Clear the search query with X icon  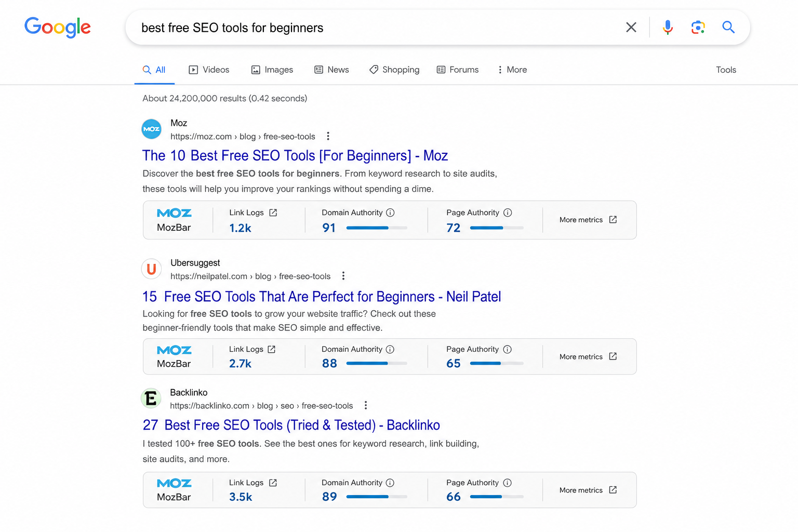(x=631, y=27)
